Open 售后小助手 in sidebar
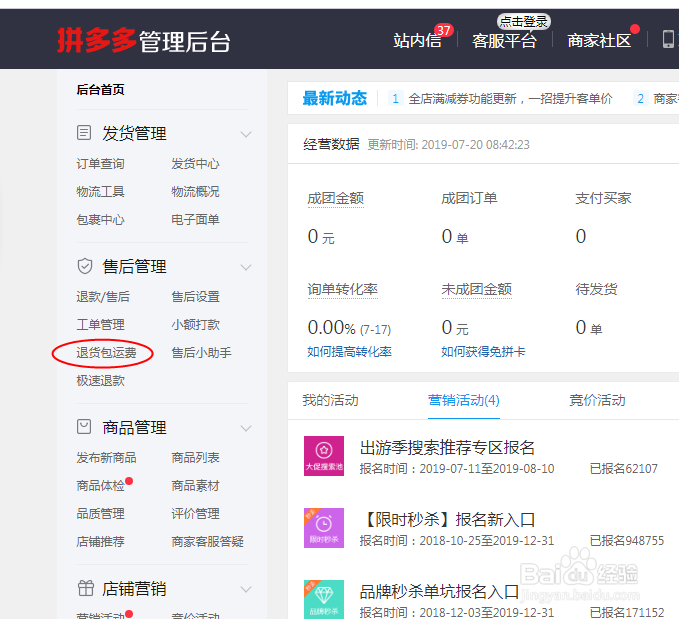Image resolution: width=679 pixels, height=619 pixels. [201, 353]
